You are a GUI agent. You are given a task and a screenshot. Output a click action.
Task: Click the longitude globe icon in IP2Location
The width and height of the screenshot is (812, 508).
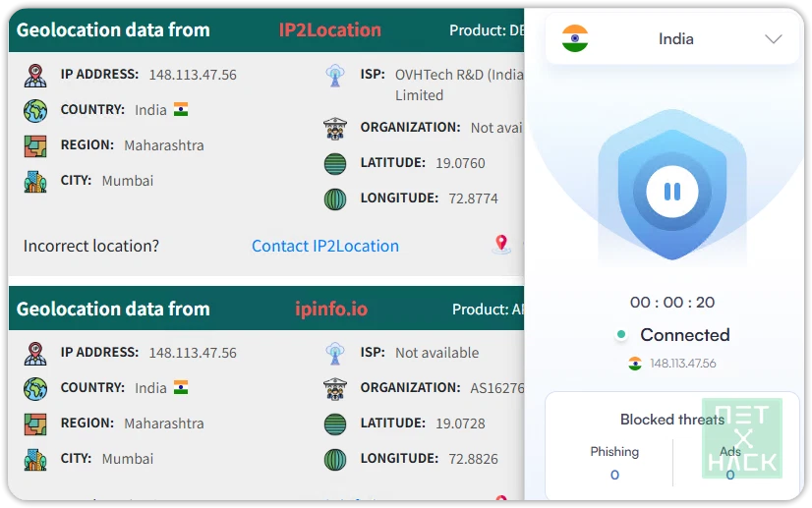click(335, 199)
